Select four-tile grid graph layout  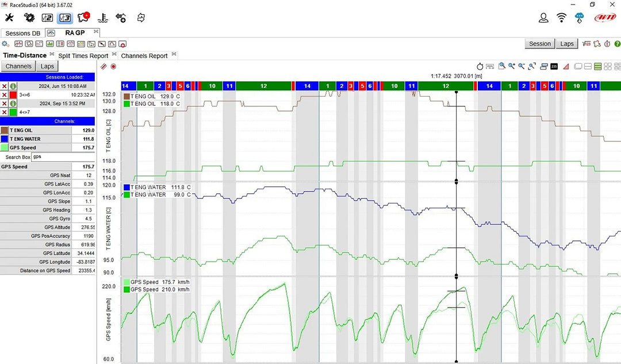coord(608,67)
